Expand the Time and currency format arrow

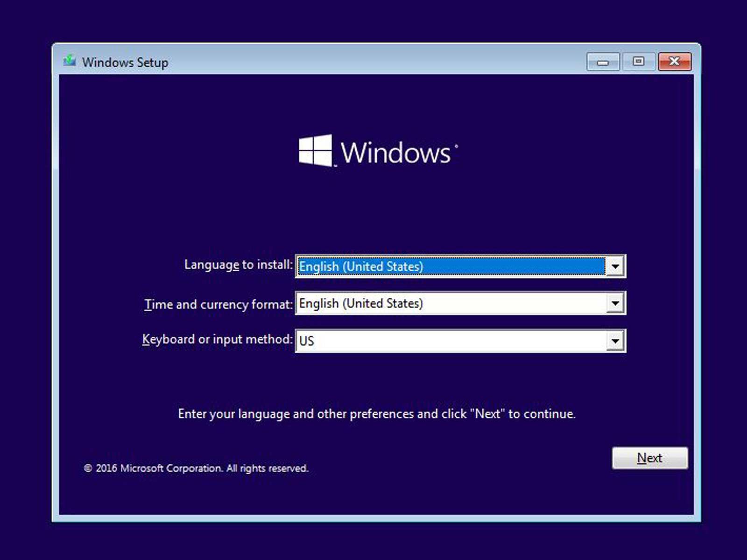(615, 303)
